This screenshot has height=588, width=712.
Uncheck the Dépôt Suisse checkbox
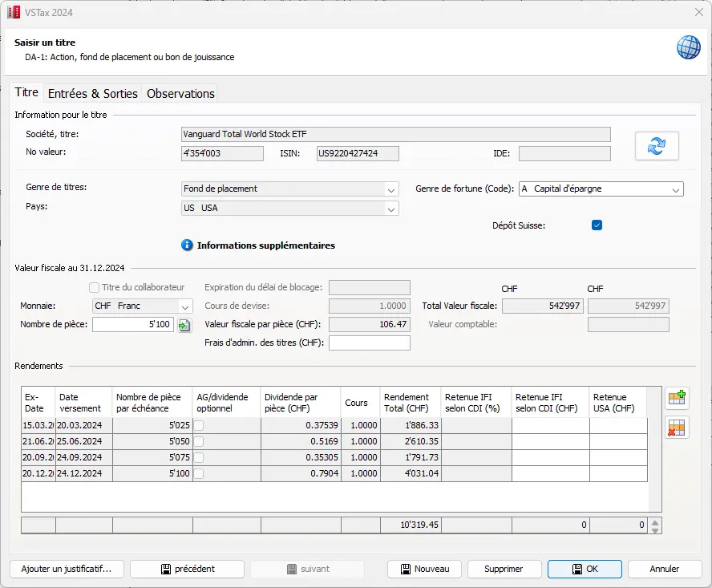pos(597,225)
